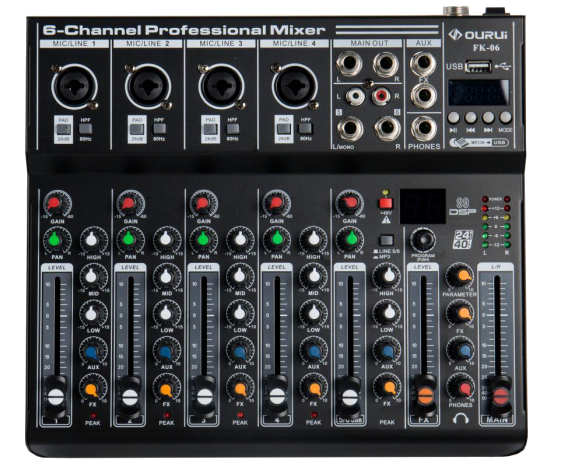The height and width of the screenshot is (467, 568).
Task: Click the MIC/LINE 2 combo input jack
Action: [x=147, y=87]
